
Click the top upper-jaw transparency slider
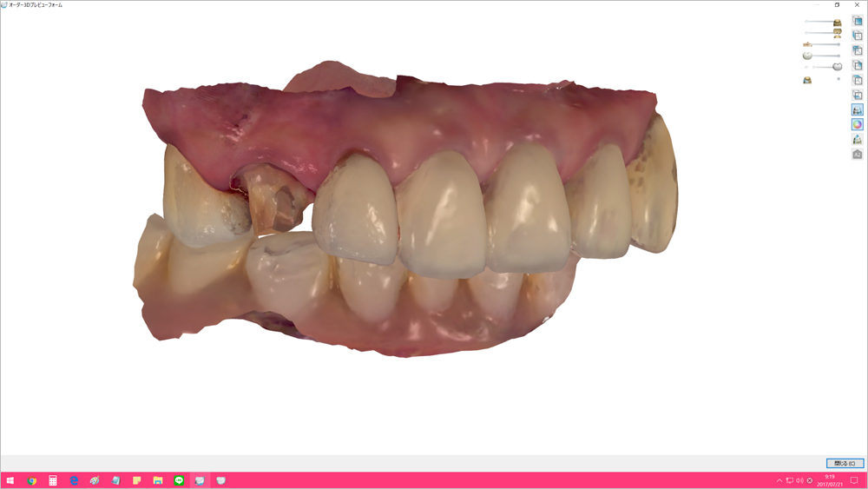pyautogui.click(x=821, y=22)
